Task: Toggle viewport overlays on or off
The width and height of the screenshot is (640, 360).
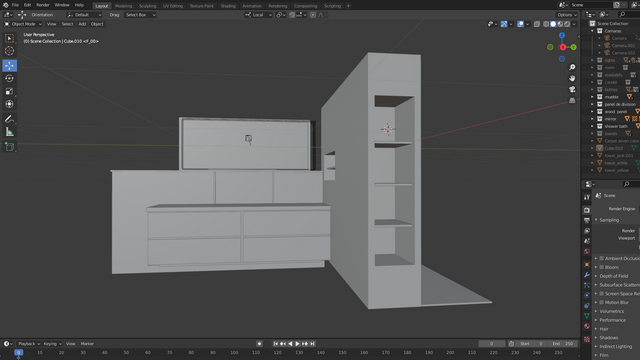Action: coord(520,24)
